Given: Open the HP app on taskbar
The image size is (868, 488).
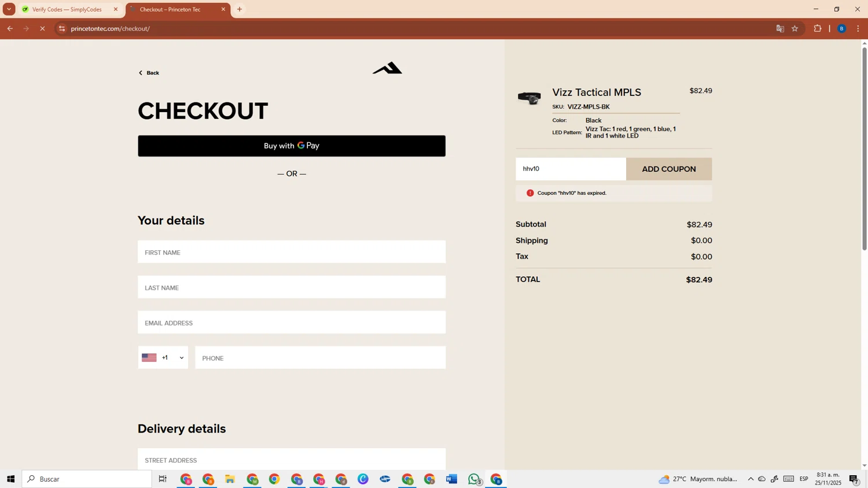Looking at the screenshot, I should [385, 479].
